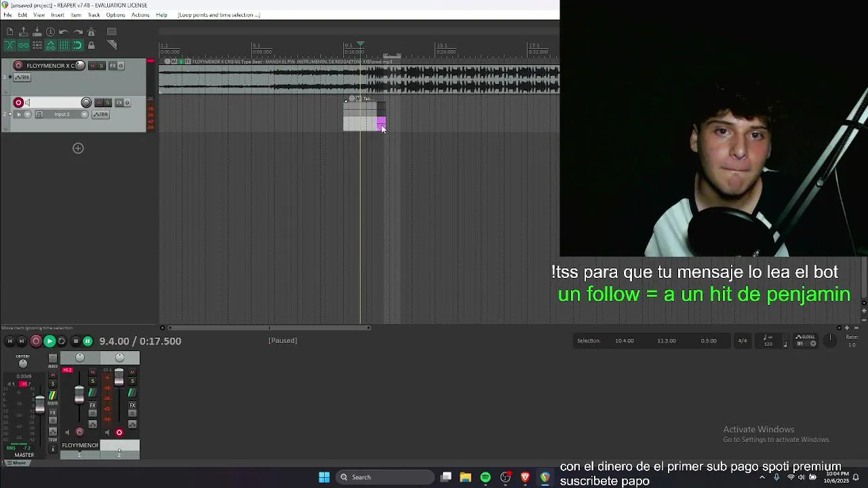Click the Undo arrow icon

tap(64, 32)
